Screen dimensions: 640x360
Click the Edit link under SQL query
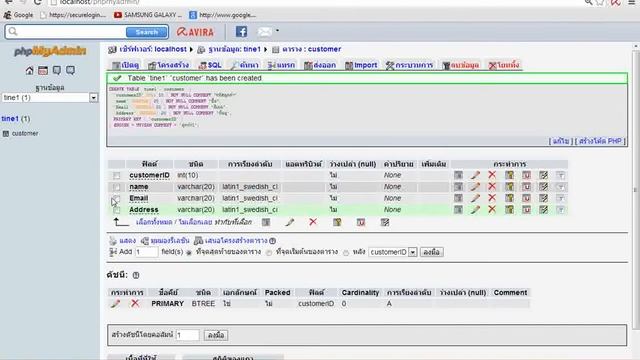click(561, 141)
